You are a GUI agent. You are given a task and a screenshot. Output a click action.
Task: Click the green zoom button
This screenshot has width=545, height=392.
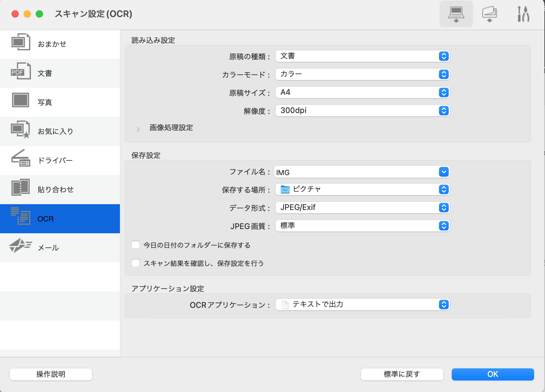click(39, 14)
